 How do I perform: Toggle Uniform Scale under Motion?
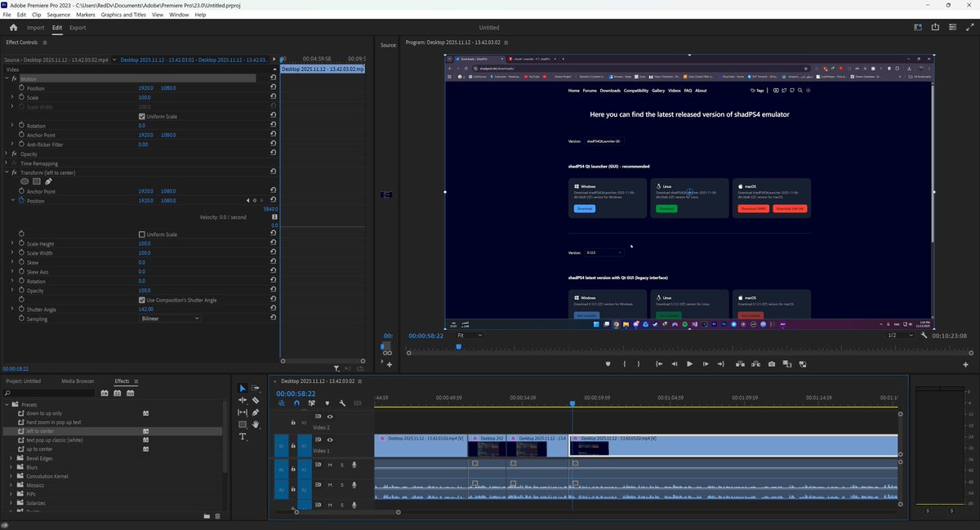[142, 116]
